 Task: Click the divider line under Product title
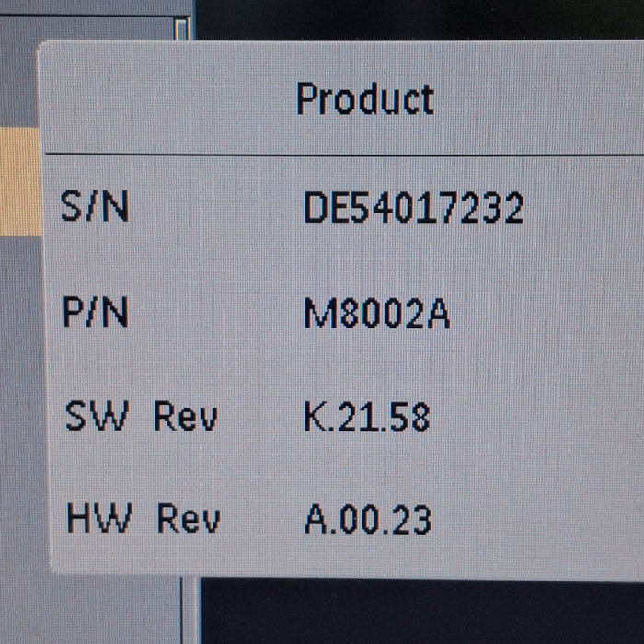(340, 154)
